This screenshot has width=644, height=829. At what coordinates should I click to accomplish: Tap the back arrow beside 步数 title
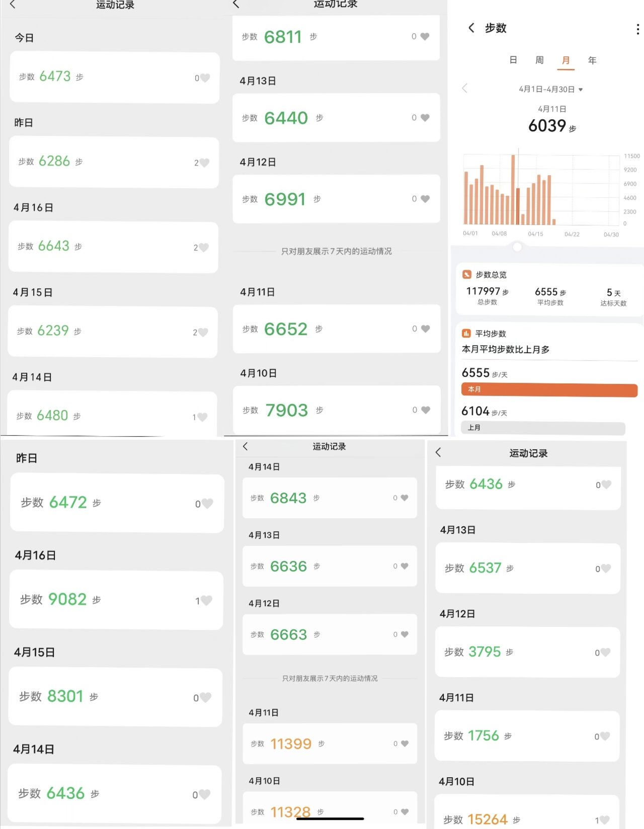[x=471, y=28]
